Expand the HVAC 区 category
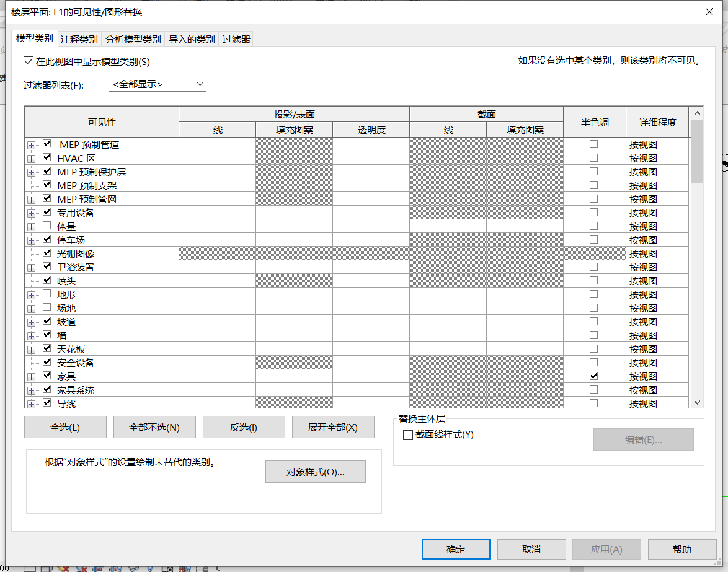Image resolution: width=728 pixels, height=572 pixels. pos(32,159)
